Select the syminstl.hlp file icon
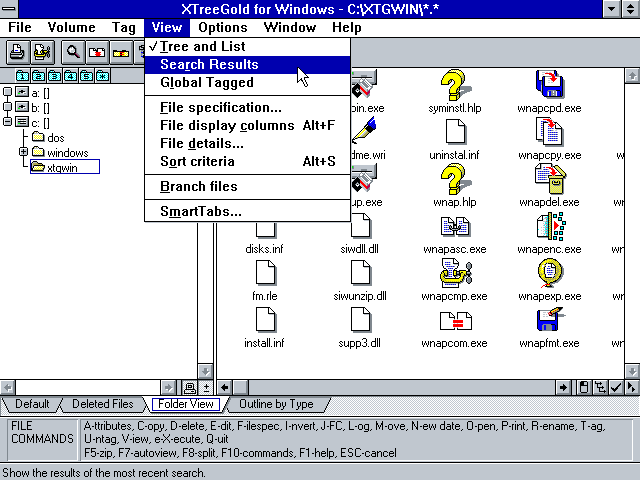This screenshot has width=640, height=480. 455,85
